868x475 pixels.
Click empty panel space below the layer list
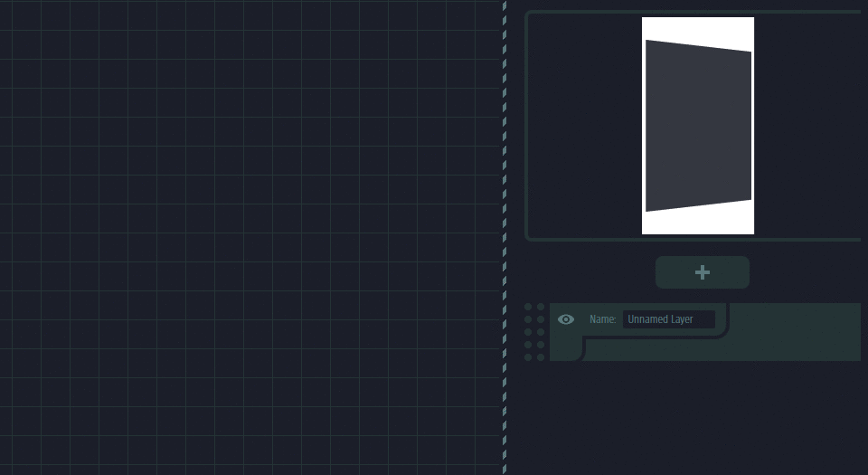tap(687, 416)
